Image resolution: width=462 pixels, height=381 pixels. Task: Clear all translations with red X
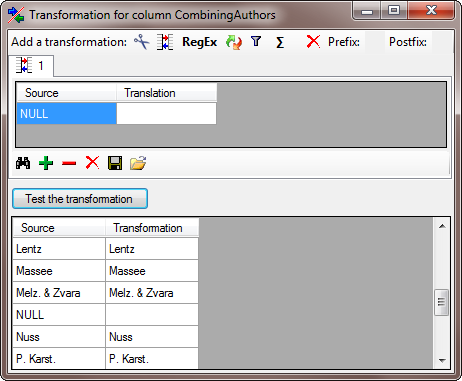(x=92, y=163)
